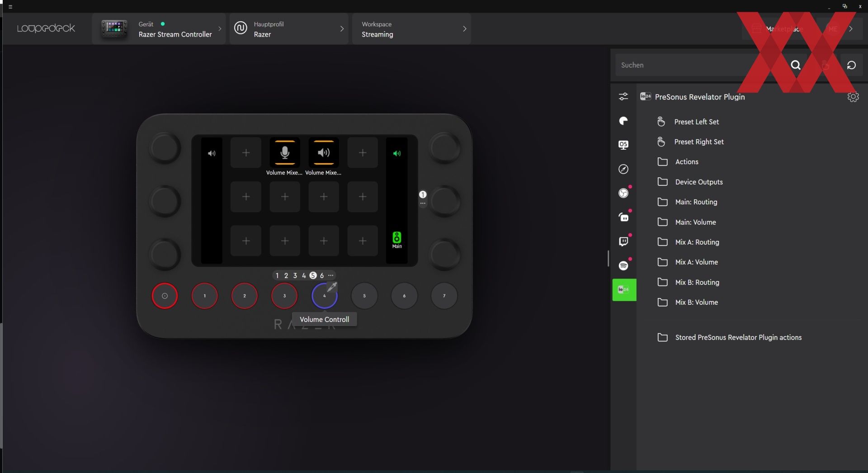
Task: Select the microphone Volume Mixer tile
Action: click(x=285, y=152)
